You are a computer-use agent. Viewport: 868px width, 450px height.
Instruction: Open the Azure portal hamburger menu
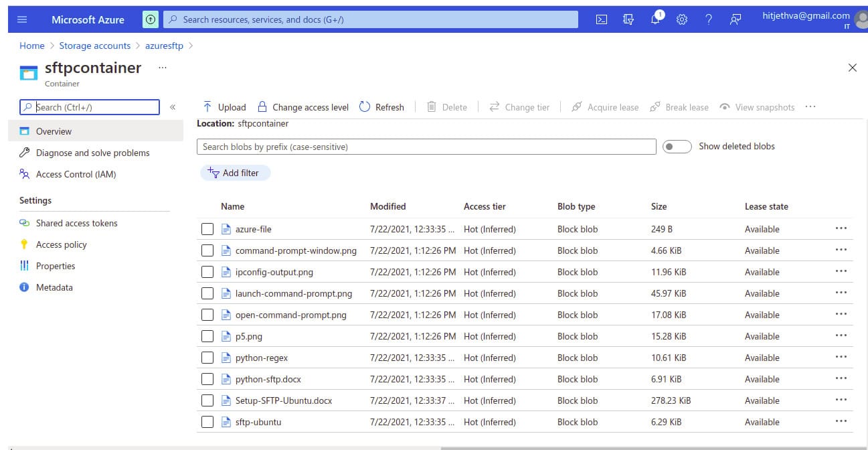pos(22,19)
